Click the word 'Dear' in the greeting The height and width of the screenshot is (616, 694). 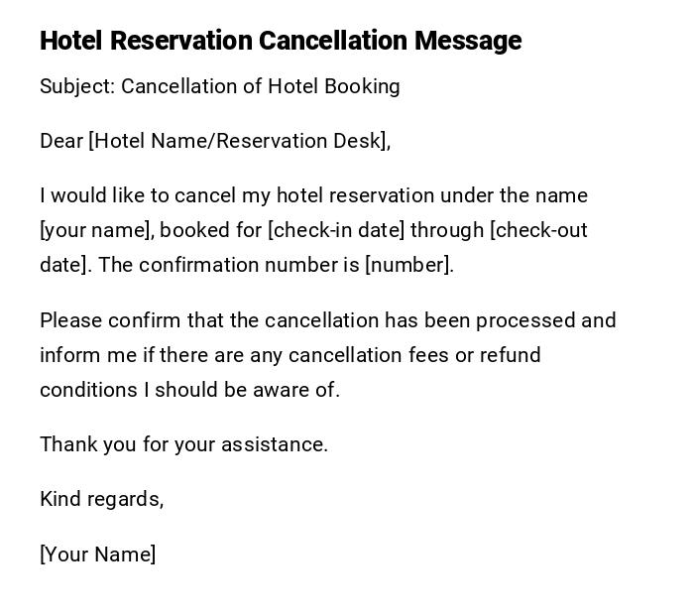pos(61,141)
